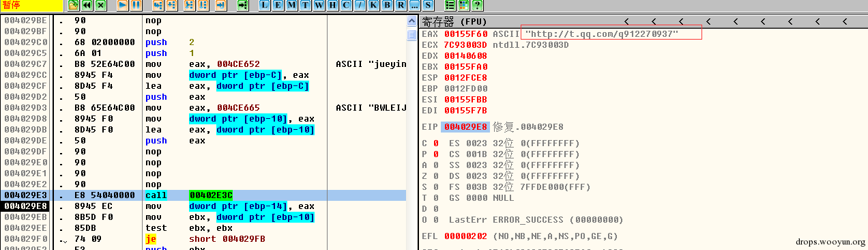Screen dimensions: 868x250
Task: Open the Handles window with H button
Action: (332, 5)
